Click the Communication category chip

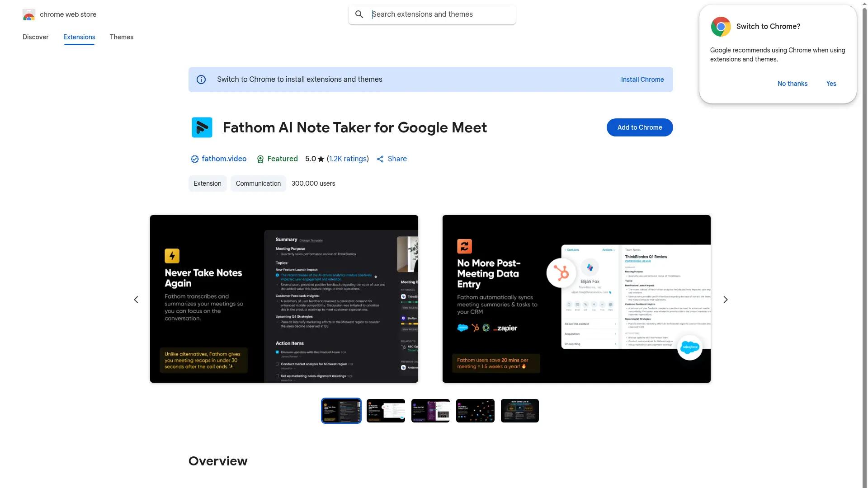coord(258,183)
